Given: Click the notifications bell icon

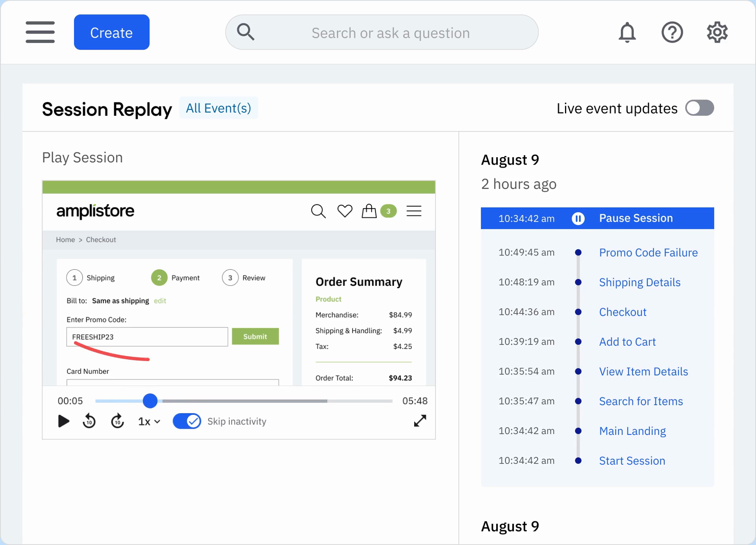Looking at the screenshot, I should tap(627, 32).
